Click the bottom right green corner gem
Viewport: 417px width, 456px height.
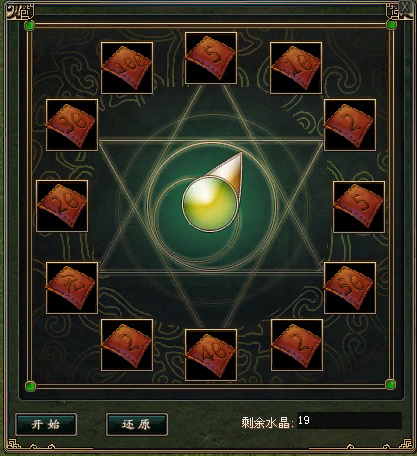390,384
